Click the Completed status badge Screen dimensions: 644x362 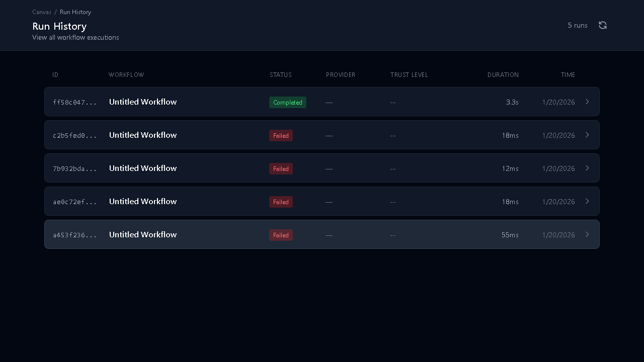(x=288, y=102)
